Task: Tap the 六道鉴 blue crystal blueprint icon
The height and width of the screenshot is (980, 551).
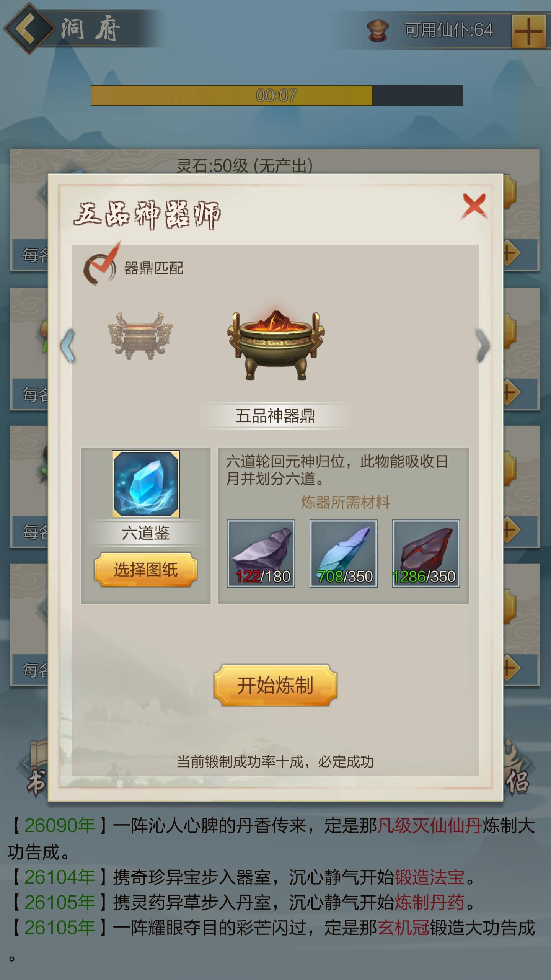Action: pos(146,484)
